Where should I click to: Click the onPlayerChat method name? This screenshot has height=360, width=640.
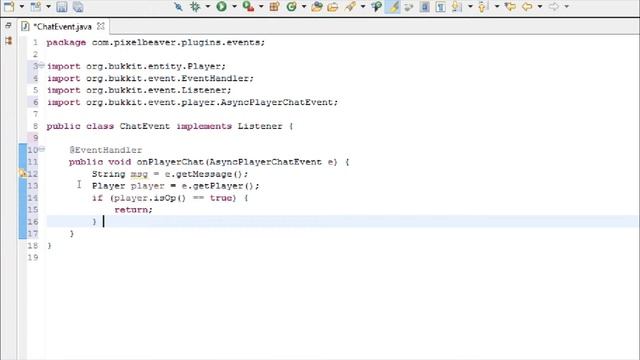170,162
